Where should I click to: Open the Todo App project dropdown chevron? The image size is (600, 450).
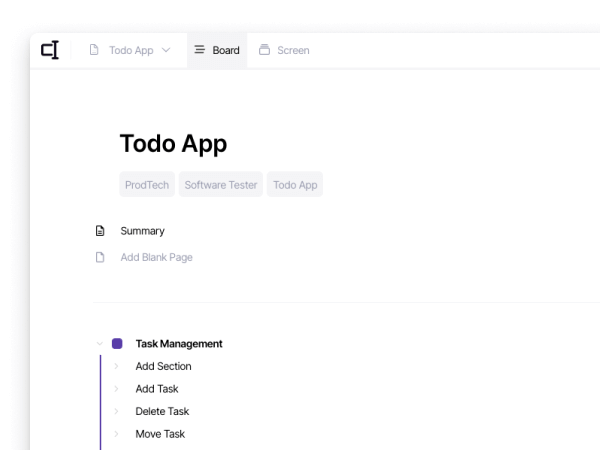[x=166, y=50]
